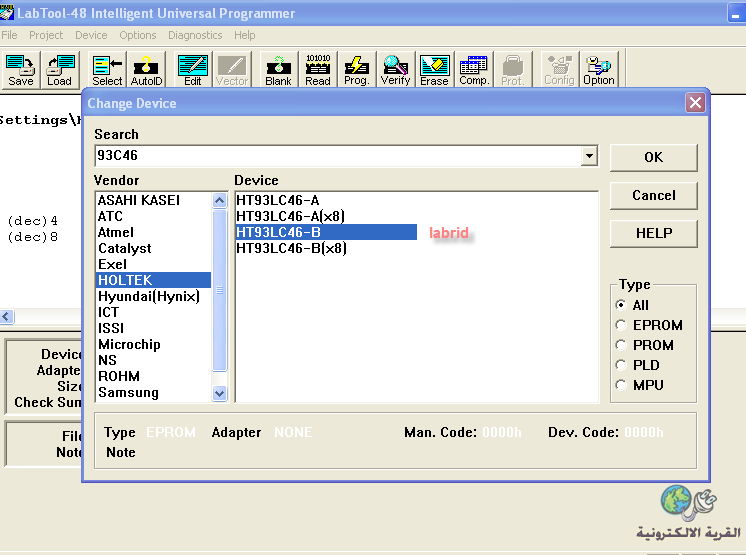Select vendor ASAHI KASEI
Viewport: 746px width, 555px height.
(153, 200)
